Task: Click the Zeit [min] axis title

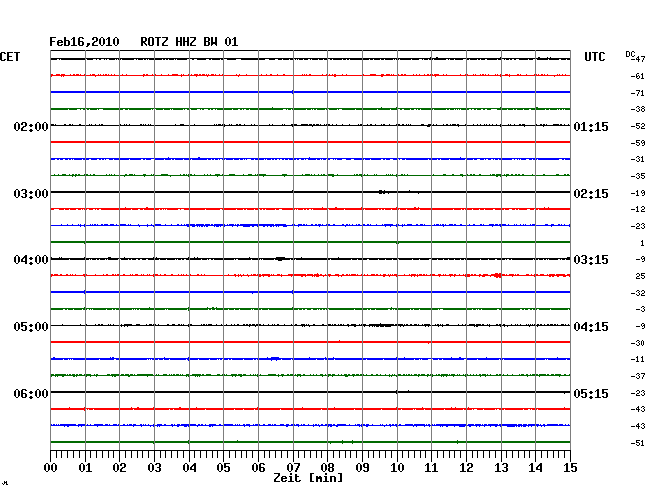Action: point(308,478)
